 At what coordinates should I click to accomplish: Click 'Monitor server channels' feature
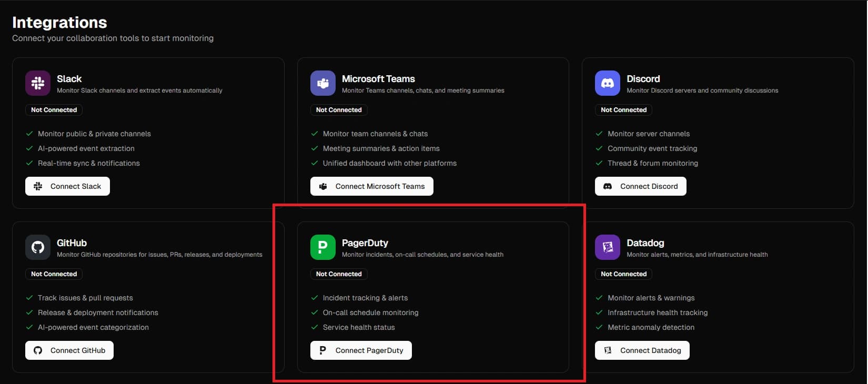[649, 134]
